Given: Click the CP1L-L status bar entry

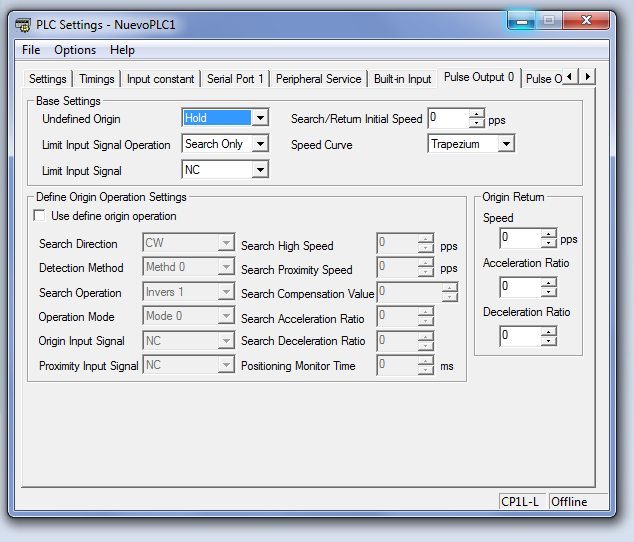Looking at the screenshot, I should [x=522, y=502].
